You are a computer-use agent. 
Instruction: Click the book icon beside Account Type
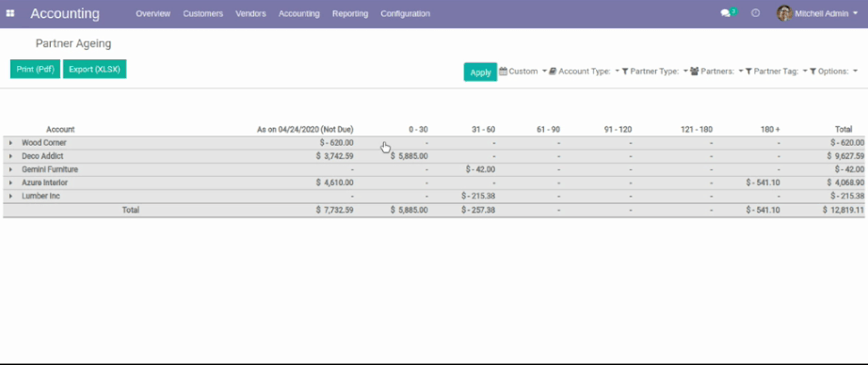pos(553,71)
